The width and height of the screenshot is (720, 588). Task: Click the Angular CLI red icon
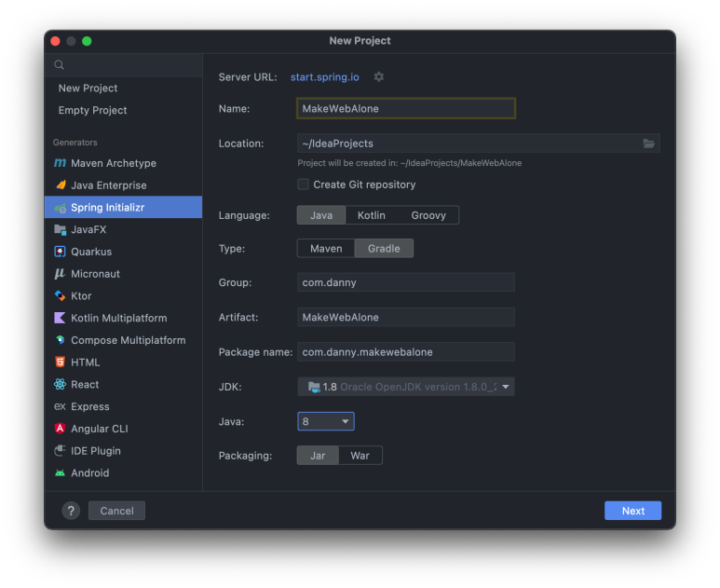tap(61, 428)
